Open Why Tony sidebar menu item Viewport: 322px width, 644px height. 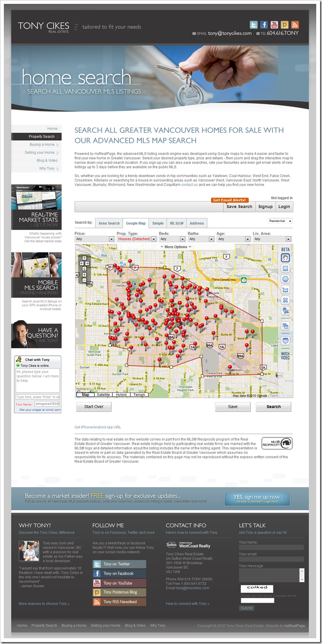36,168
